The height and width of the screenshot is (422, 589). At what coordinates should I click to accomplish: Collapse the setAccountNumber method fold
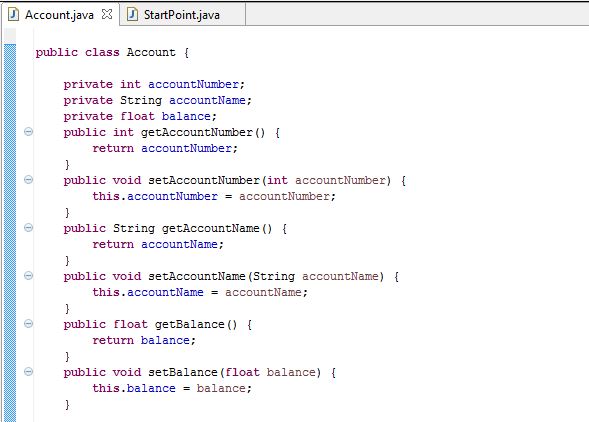click(28, 180)
